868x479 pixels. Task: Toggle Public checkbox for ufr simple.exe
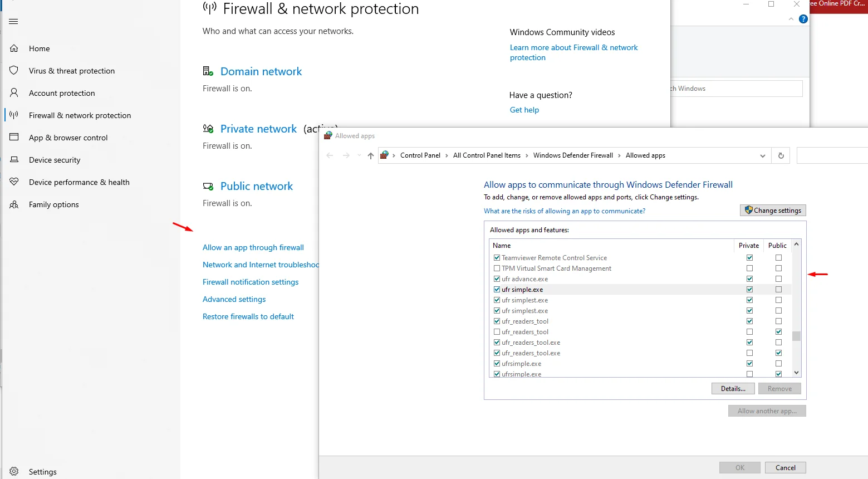778,290
